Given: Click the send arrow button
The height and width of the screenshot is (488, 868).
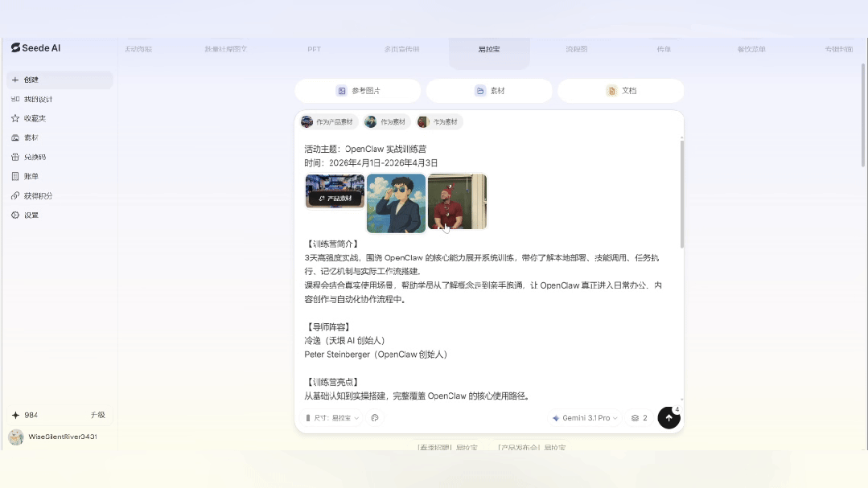Looking at the screenshot, I should pyautogui.click(x=668, y=418).
